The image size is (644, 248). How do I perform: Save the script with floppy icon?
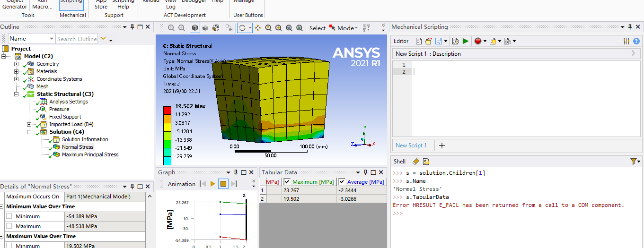439,41
